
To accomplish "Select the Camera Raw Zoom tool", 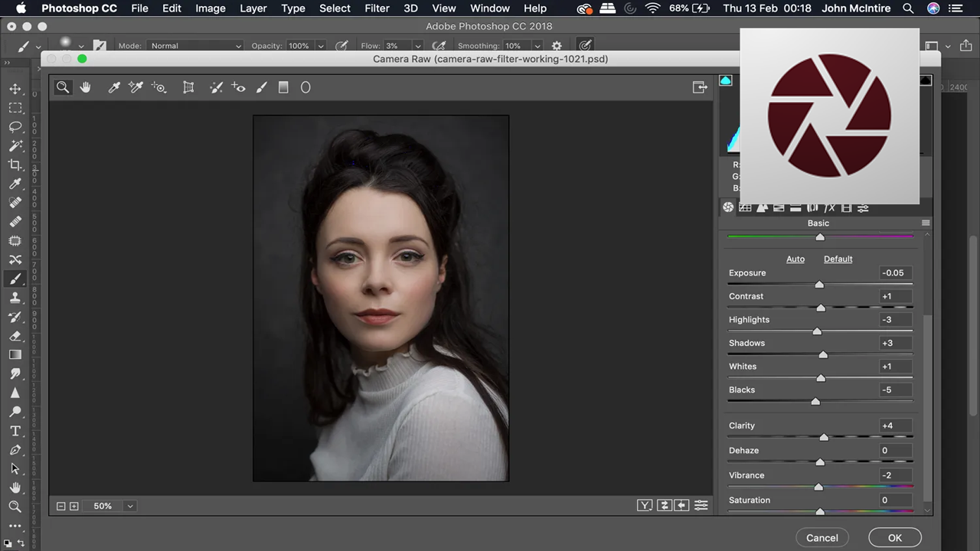I will point(63,87).
